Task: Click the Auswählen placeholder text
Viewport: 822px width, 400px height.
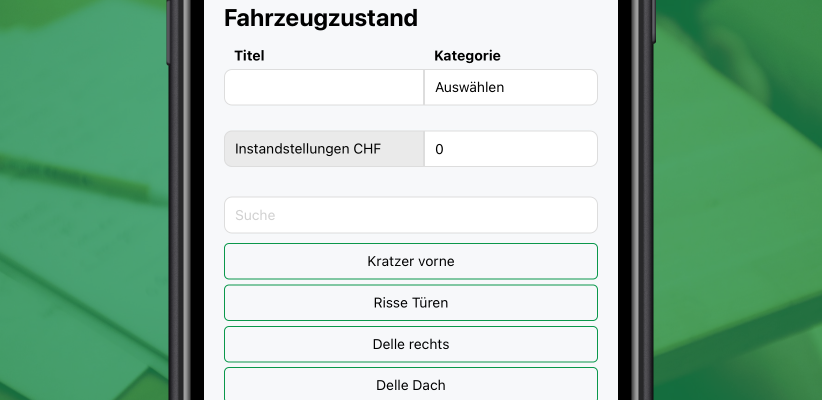Action: 470,87
